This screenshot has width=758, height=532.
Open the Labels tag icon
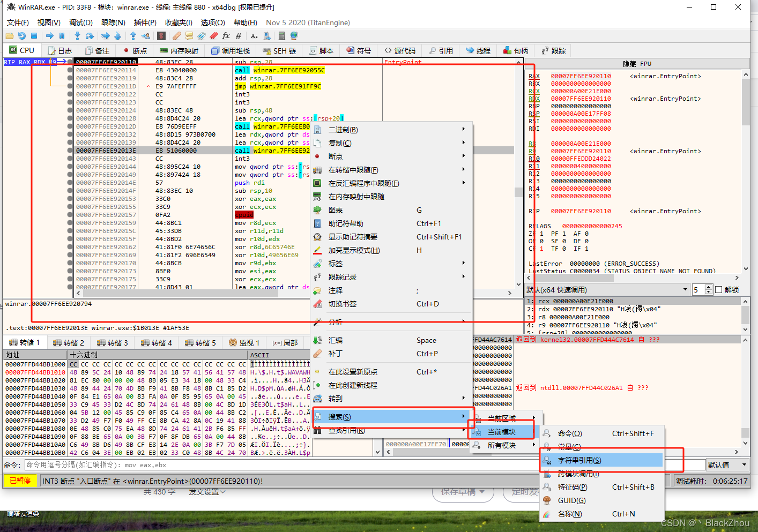201,36
